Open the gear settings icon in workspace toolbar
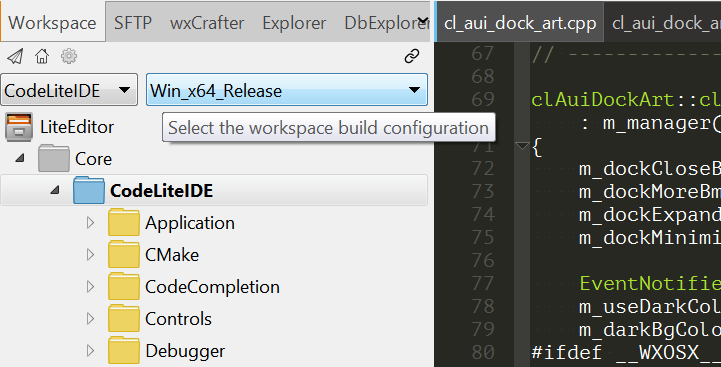Viewport: 721px width, 367px height. (x=69, y=56)
